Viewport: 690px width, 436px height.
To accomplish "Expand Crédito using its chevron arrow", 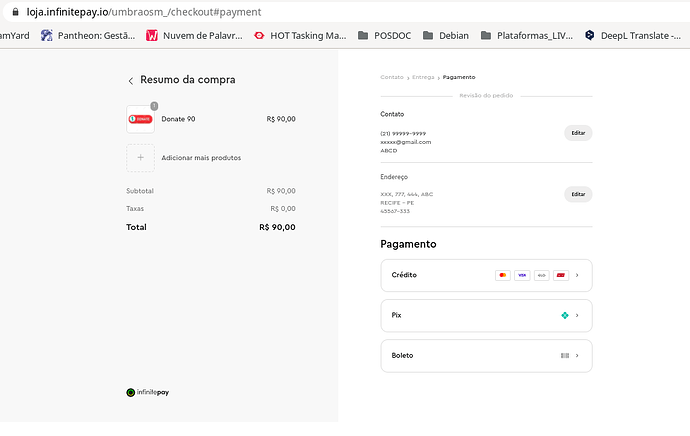I will (577, 275).
